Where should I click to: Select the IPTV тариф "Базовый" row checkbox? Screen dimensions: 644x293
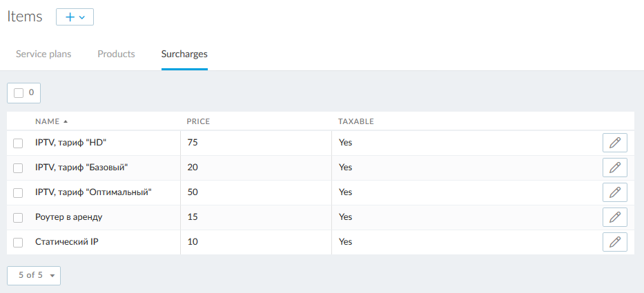pyautogui.click(x=19, y=168)
